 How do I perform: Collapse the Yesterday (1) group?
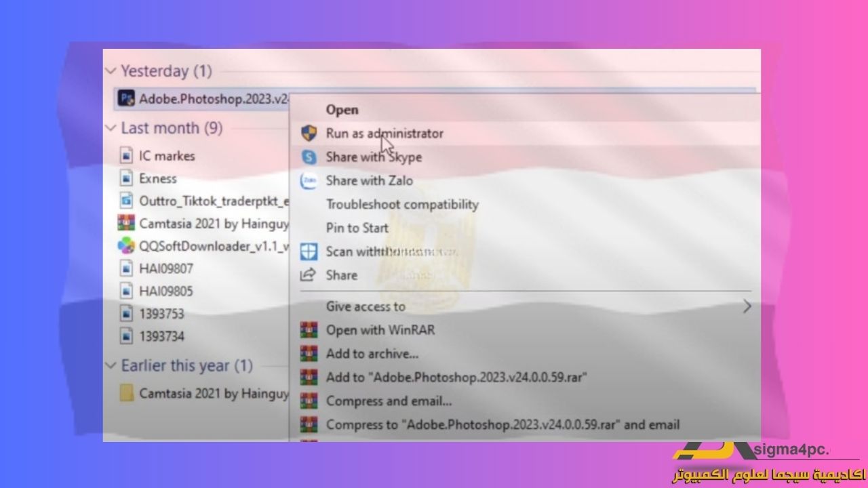click(112, 70)
